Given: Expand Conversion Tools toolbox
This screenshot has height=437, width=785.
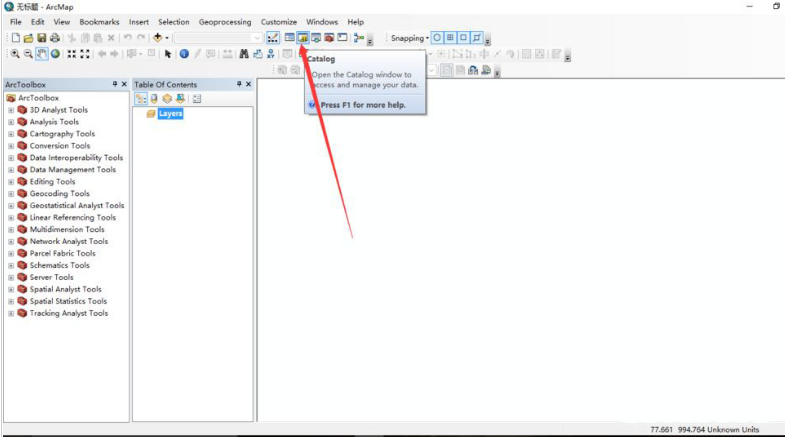Looking at the screenshot, I should click(x=11, y=146).
